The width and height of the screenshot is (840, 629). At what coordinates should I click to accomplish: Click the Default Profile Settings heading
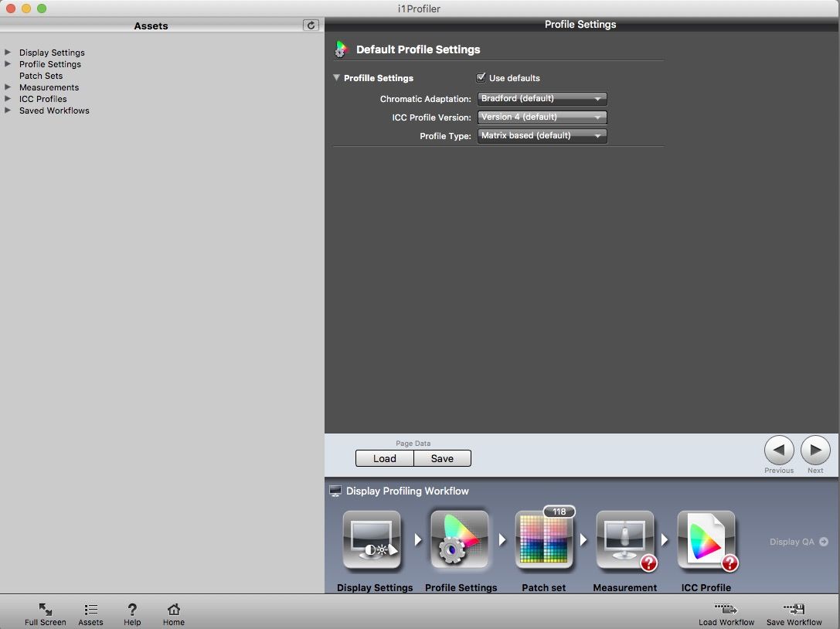pyautogui.click(x=418, y=49)
